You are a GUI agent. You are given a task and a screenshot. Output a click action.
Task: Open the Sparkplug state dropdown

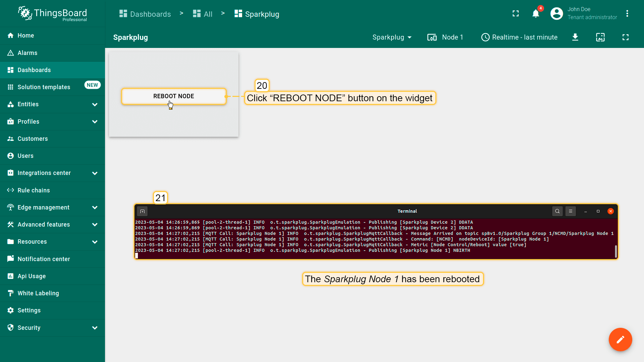point(392,37)
